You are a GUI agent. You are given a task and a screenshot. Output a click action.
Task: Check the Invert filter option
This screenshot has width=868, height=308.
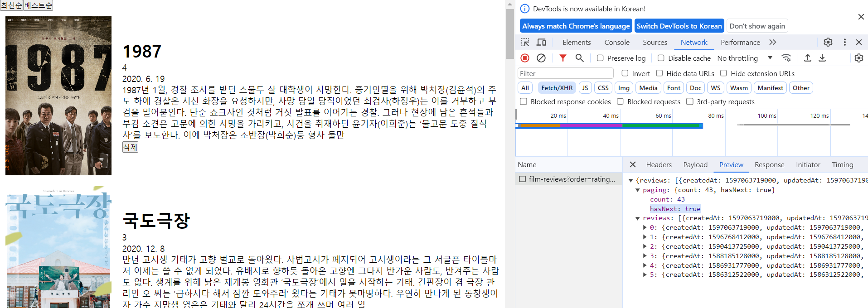click(625, 73)
